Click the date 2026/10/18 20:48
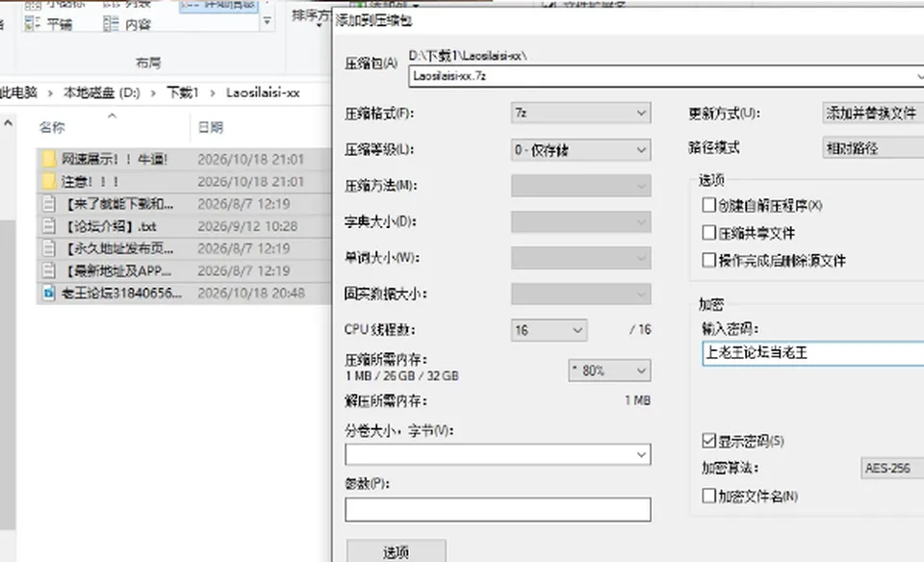Screen dimensions: 924x562 (251, 293)
